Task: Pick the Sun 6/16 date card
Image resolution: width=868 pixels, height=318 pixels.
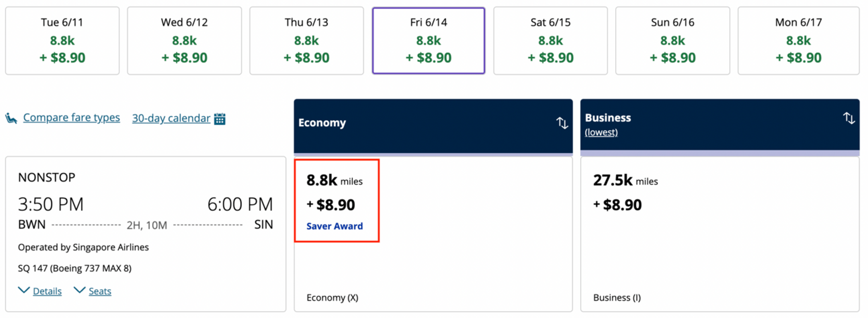Action: (x=672, y=41)
